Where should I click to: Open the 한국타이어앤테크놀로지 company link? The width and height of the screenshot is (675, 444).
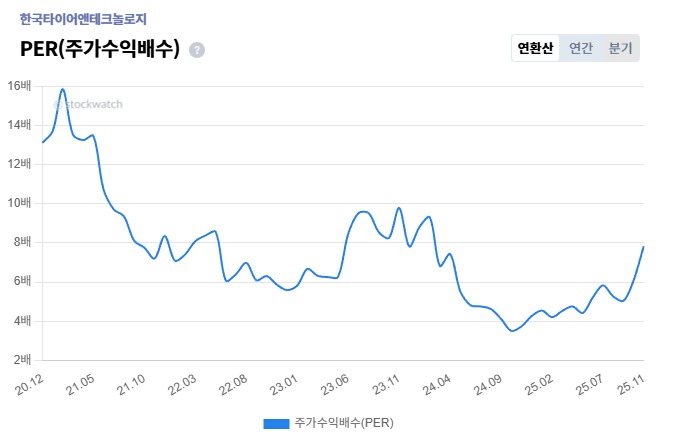[x=84, y=18]
